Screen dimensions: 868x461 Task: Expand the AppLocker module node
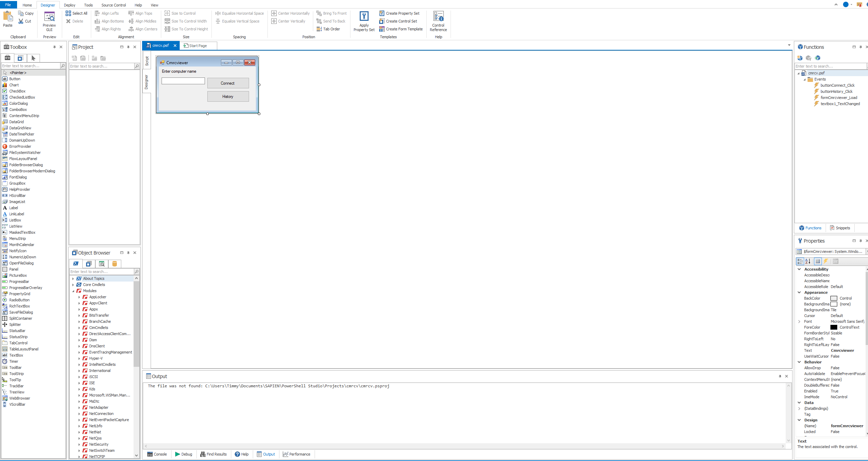coord(79,297)
